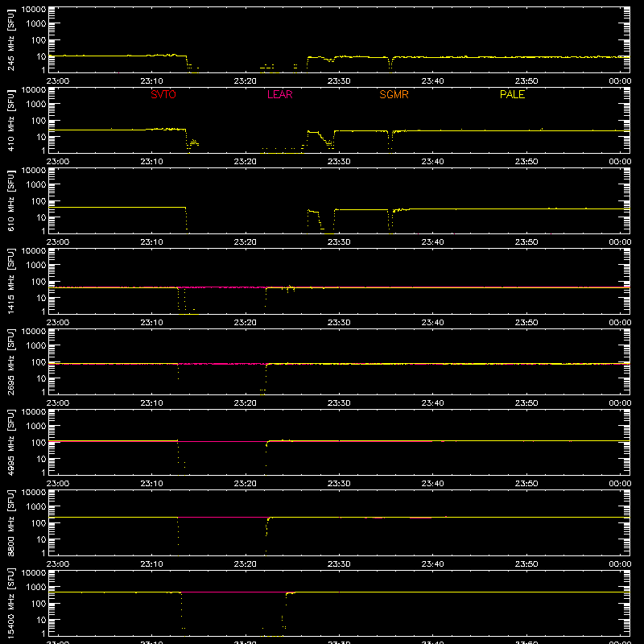The height and width of the screenshot is (644, 644).
Task: Click the yellow PALE station label
Action: (512, 94)
